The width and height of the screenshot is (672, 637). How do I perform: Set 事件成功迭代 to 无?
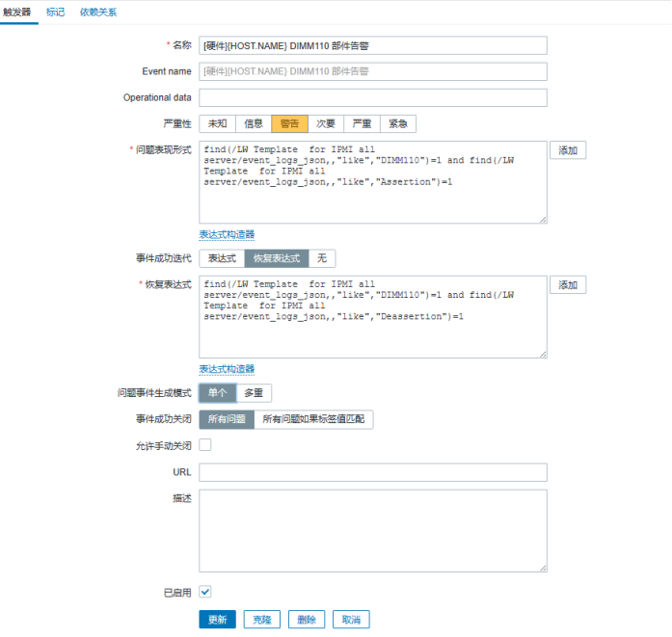[x=322, y=258]
